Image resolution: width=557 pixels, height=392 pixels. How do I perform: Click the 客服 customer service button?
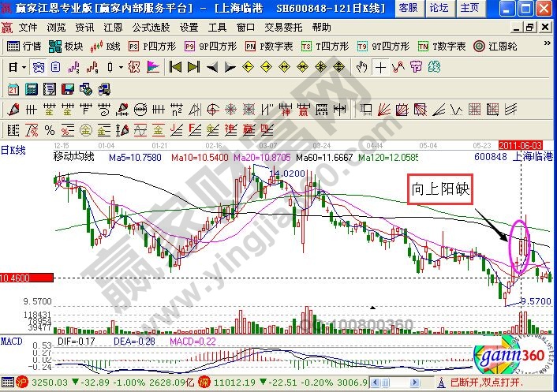tap(408, 8)
